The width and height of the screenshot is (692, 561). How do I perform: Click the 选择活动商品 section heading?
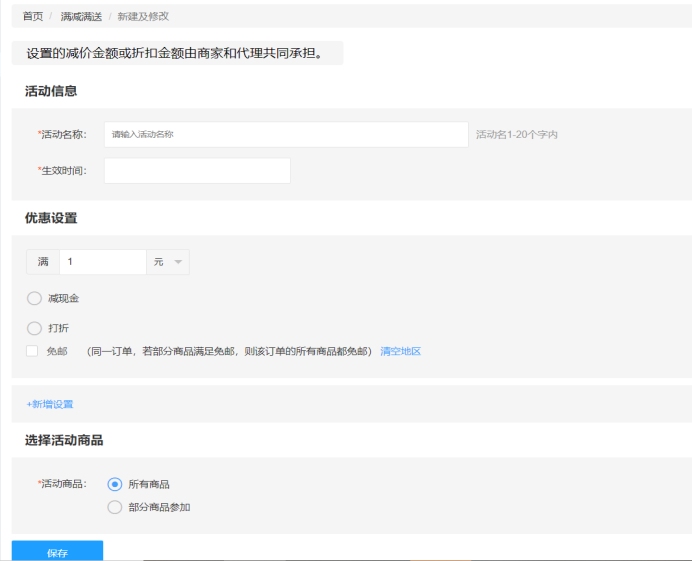(64, 440)
